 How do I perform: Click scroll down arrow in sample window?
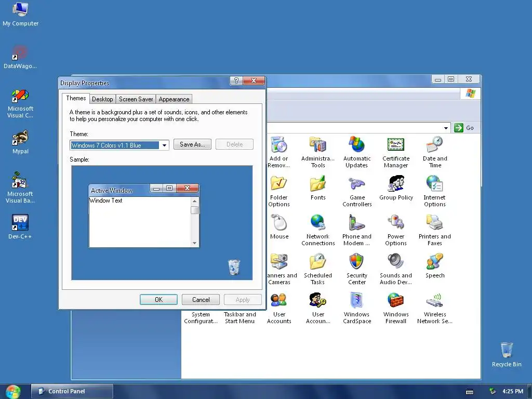(x=194, y=243)
